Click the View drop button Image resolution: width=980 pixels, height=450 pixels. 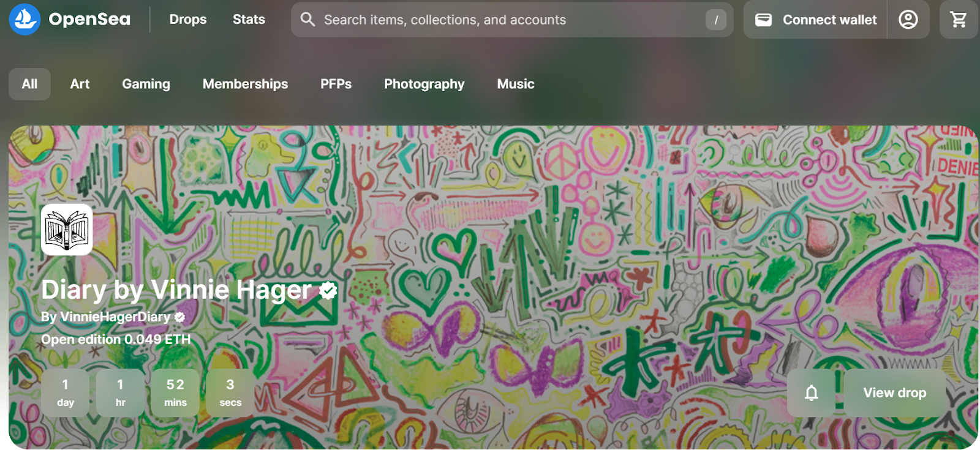click(x=895, y=392)
